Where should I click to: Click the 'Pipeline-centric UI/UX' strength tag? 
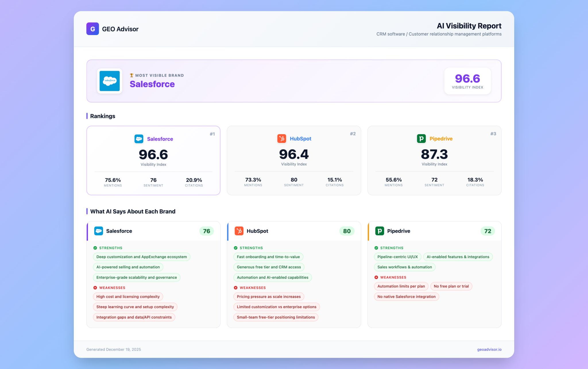click(397, 257)
